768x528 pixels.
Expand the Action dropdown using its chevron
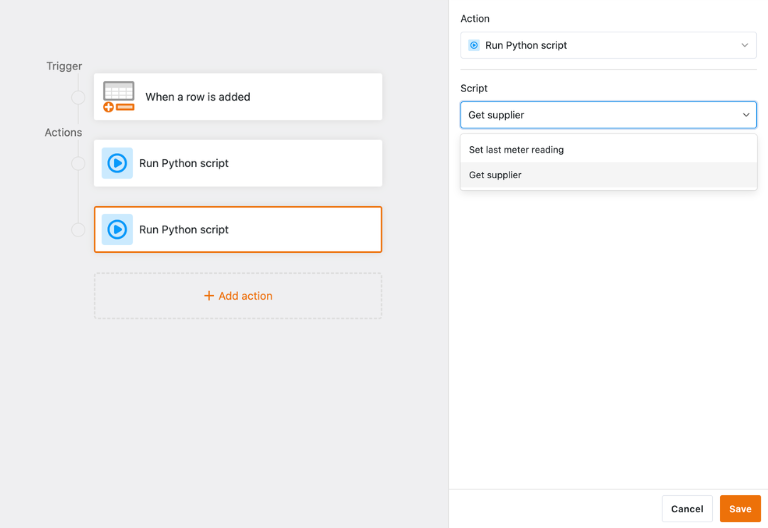[x=744, y=45]
